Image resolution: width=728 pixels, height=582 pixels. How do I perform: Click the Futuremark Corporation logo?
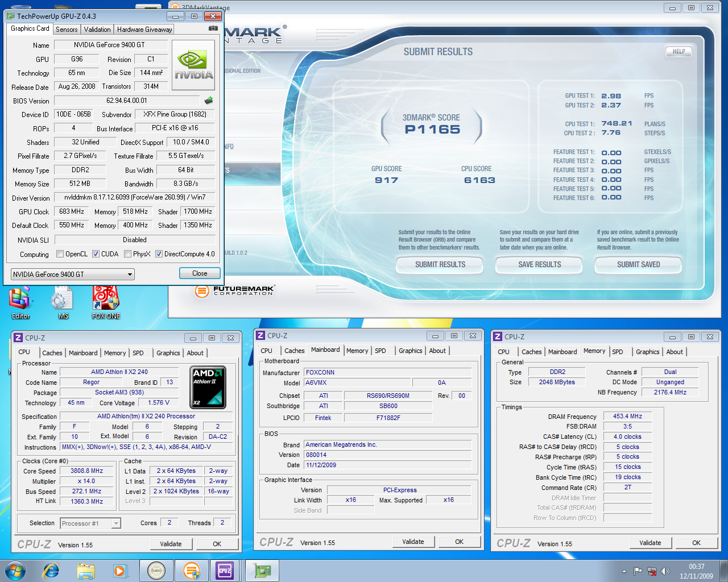click(234, 291)
